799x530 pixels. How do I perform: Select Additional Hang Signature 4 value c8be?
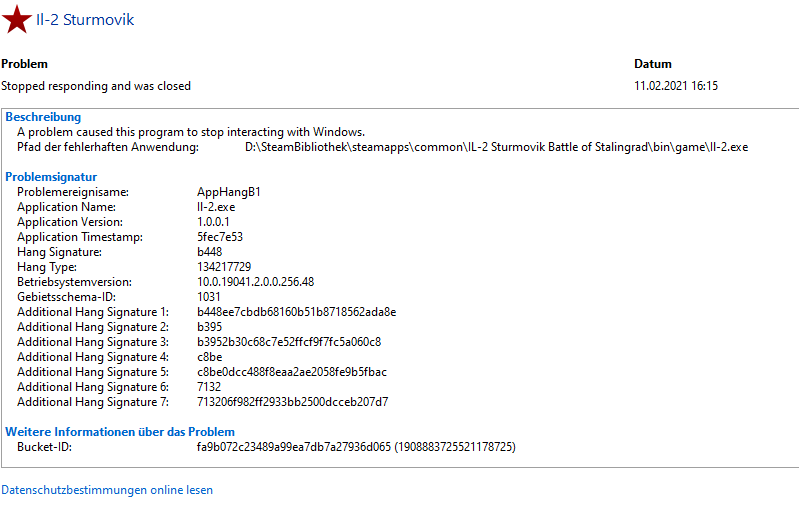[x=209, y=357]
